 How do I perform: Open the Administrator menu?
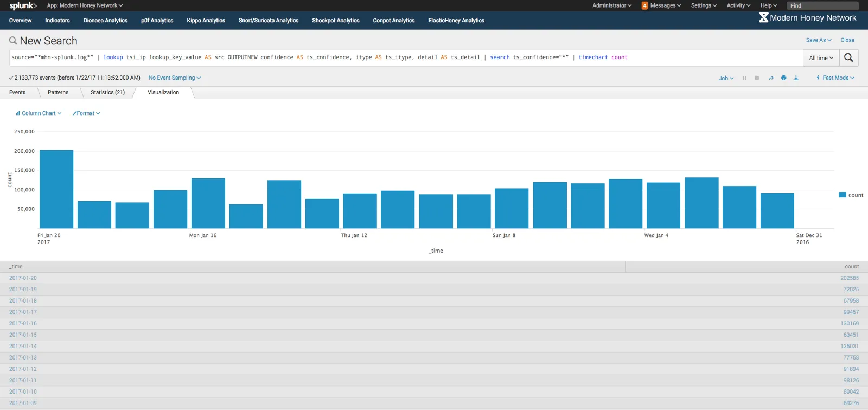(x=612, y=5)
